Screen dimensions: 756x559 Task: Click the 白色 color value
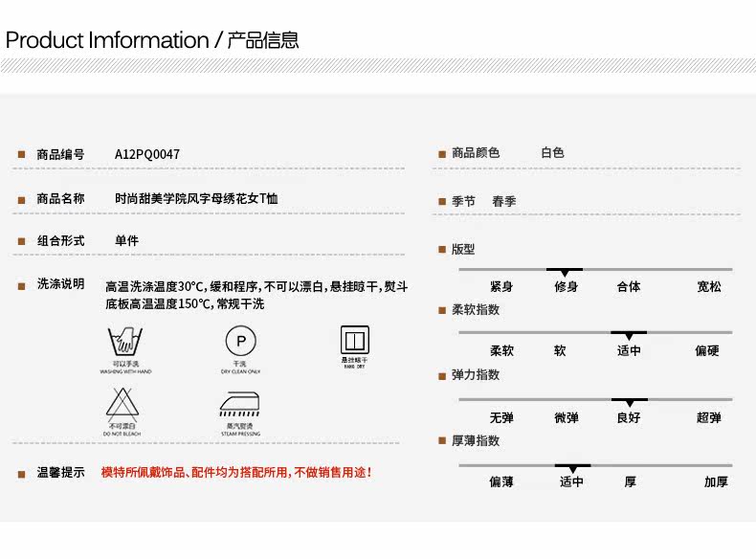tap(552, 153)
